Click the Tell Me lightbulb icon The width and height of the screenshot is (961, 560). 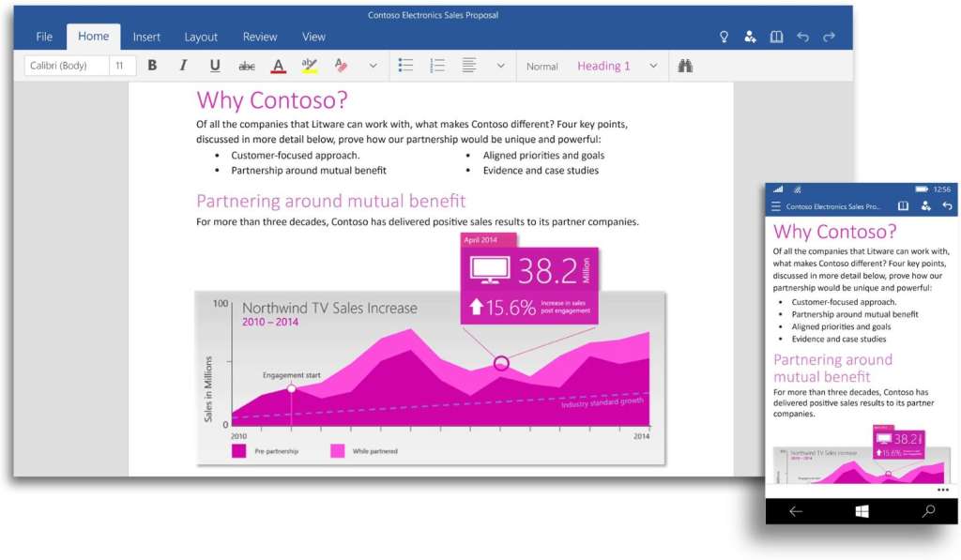[x=724, y=37]
